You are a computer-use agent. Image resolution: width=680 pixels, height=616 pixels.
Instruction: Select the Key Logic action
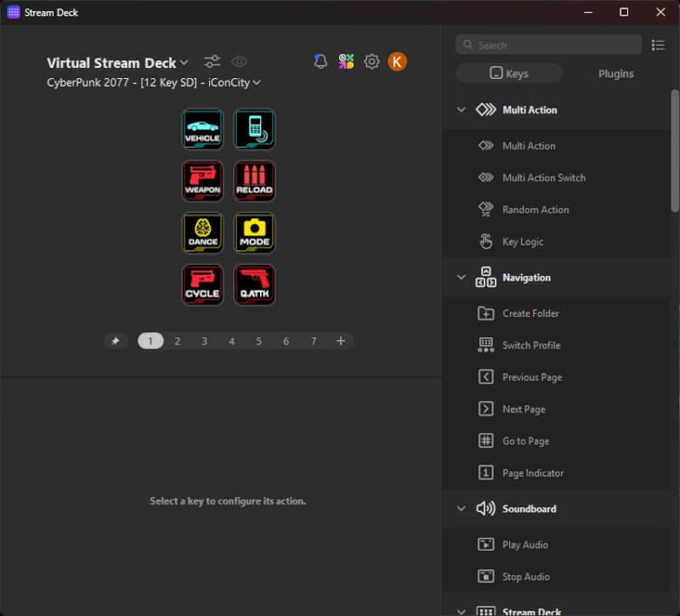click(x=557, y=241)
